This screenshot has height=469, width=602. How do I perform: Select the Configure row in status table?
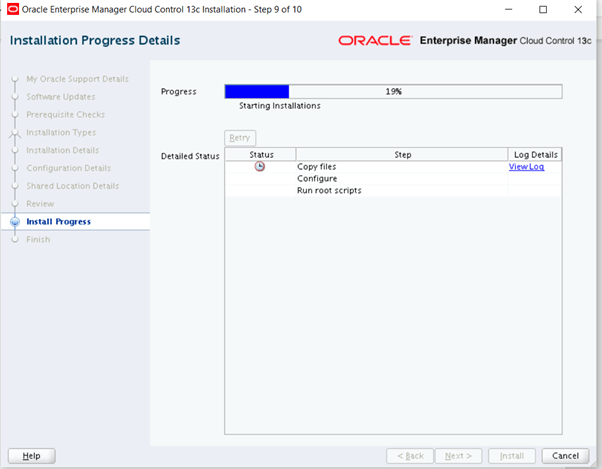[x=317, y=179]
